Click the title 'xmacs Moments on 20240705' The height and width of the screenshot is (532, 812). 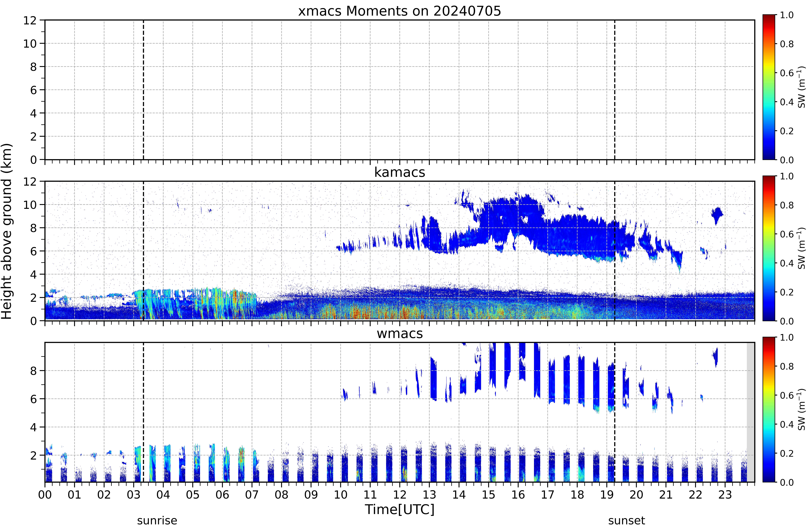(400, 11)
